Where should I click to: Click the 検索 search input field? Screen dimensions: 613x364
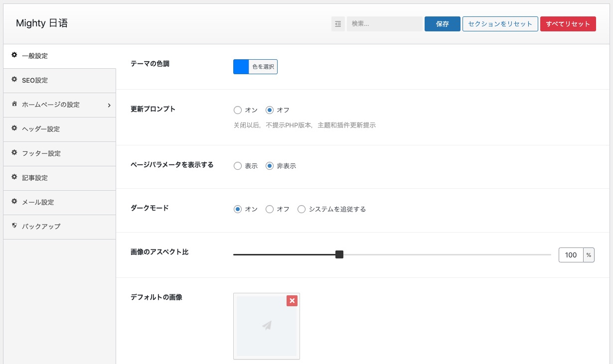pyautogui.click(x=384, y=24)
